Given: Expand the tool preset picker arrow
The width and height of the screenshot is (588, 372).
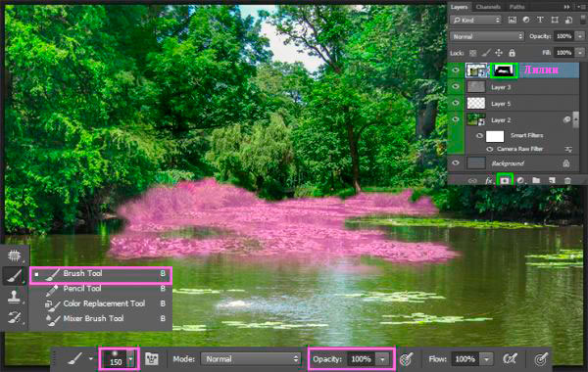Looking at the screenshot, I should click(x=91, y=359).
